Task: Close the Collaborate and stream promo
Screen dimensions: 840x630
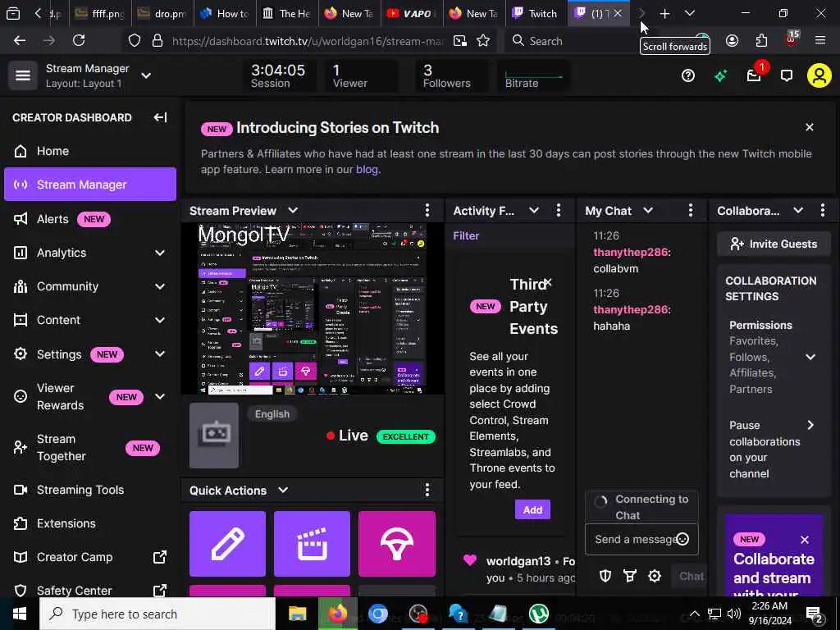Action: 804,540
